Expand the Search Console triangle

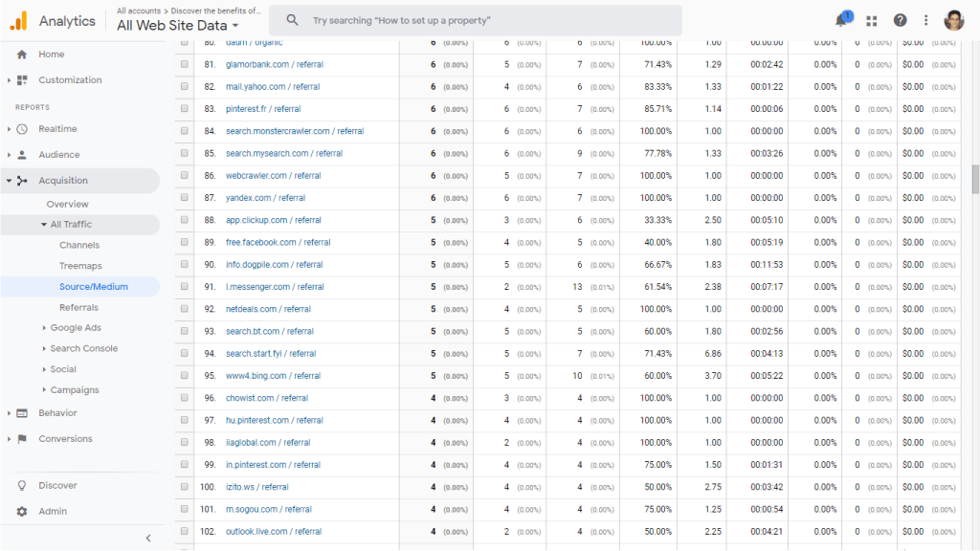(44, 348)
